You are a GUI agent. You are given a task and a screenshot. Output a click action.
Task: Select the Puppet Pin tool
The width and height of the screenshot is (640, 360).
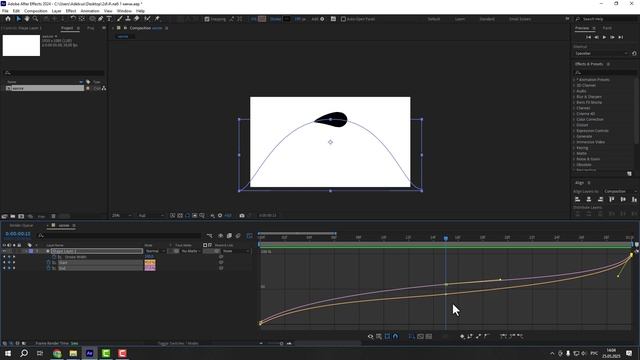(x=157, y=19)
